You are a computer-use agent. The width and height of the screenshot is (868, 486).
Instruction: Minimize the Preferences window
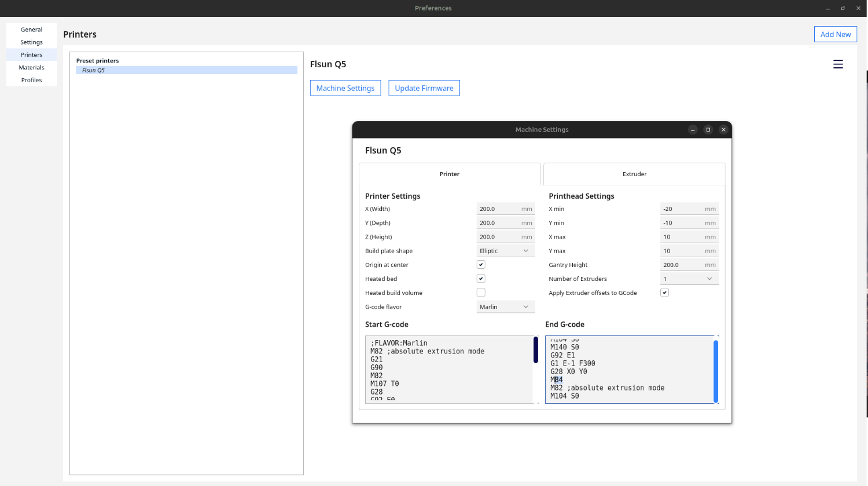828,8
